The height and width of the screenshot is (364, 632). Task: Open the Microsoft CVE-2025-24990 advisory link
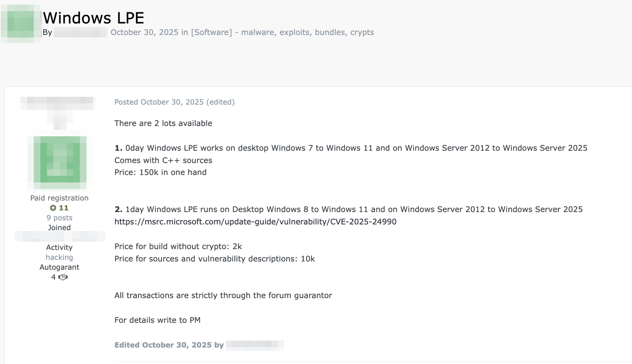(x=255, y=222)
